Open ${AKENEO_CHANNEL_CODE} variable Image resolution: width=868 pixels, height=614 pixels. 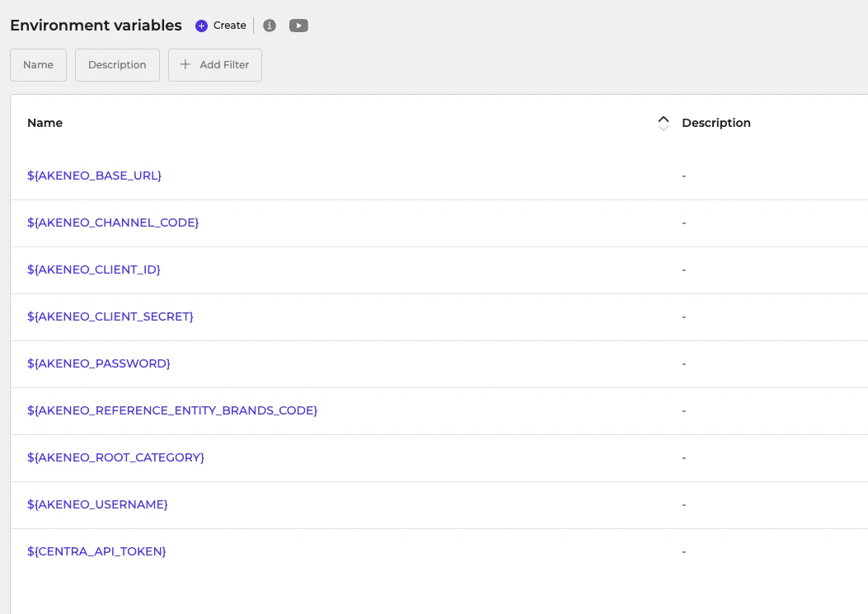click(113, 223)
